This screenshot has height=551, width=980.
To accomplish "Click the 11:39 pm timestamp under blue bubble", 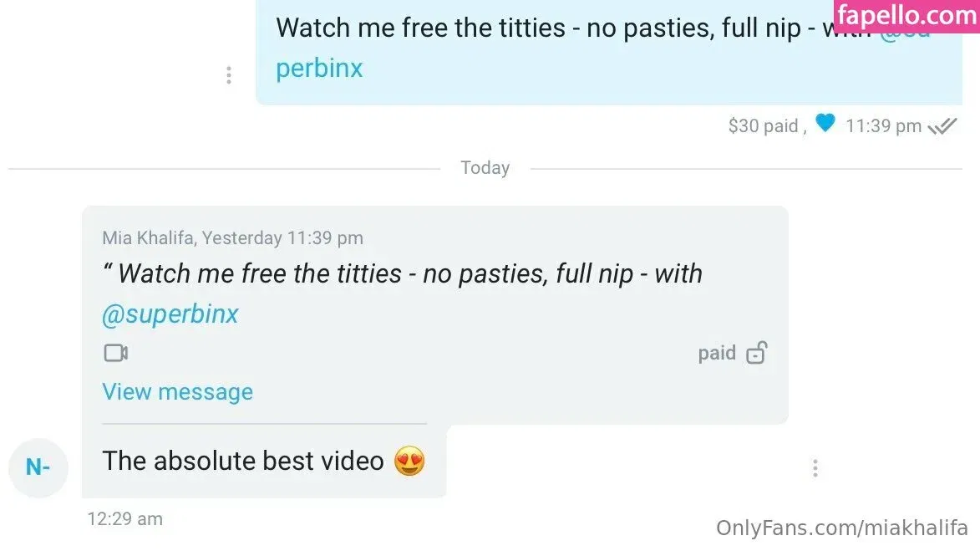I will (883, 125).
